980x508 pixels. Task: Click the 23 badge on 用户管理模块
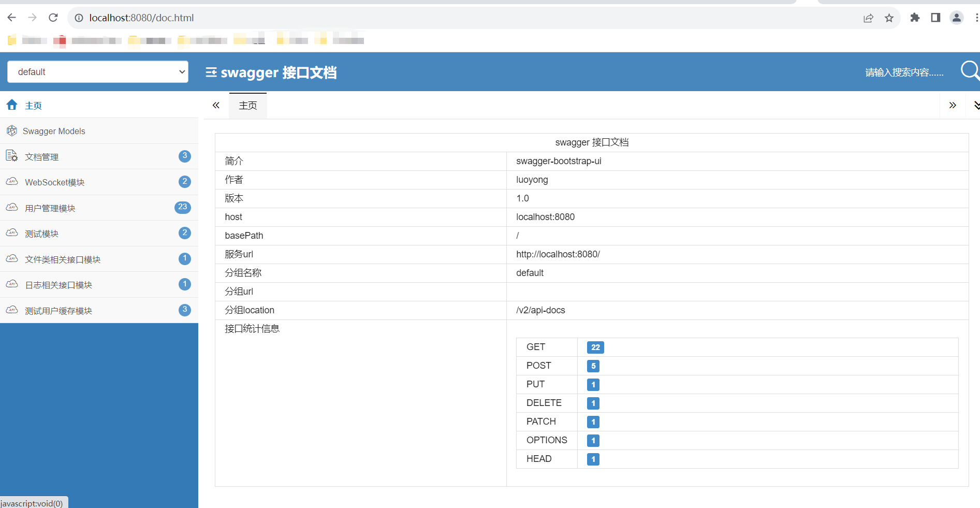click(x=183, y=207)
